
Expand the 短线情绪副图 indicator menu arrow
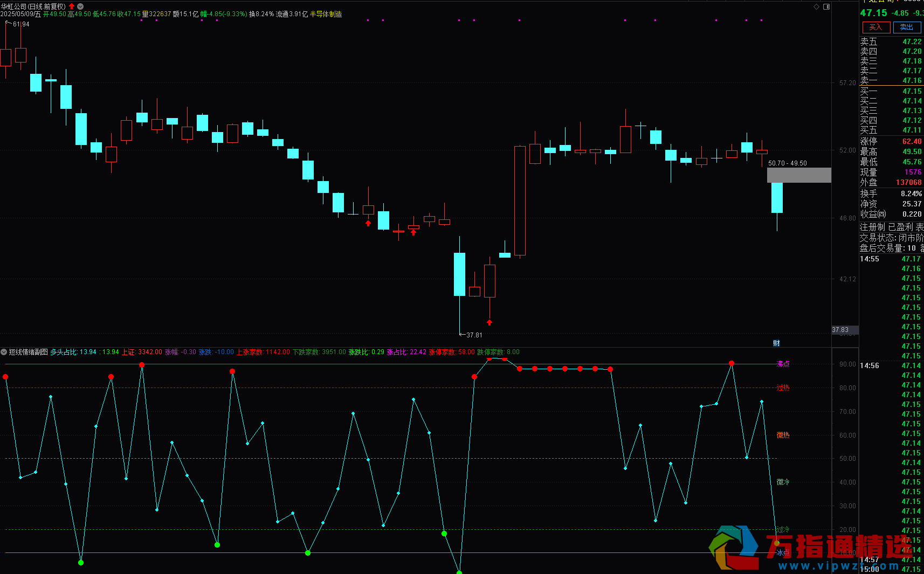coord(4,352)
